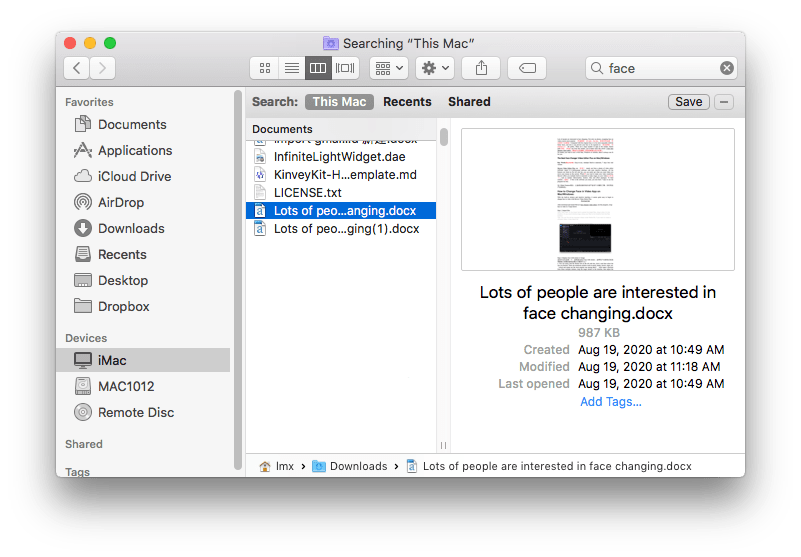Select the LICENSE.txt file
The height and width of the screenshot is (557, 801).
[307, 192]
